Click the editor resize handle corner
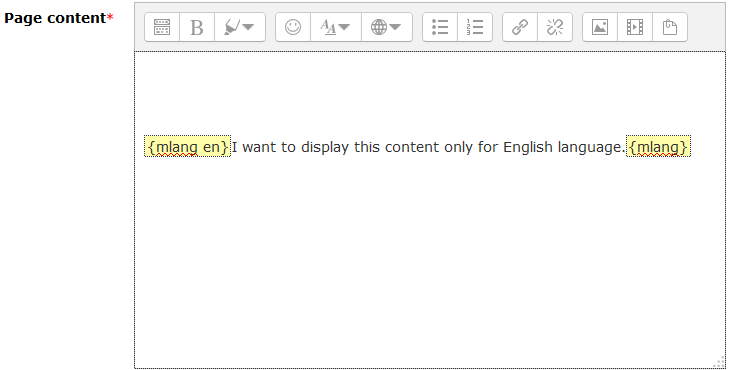Screen dimensions: 730x370 720,362
